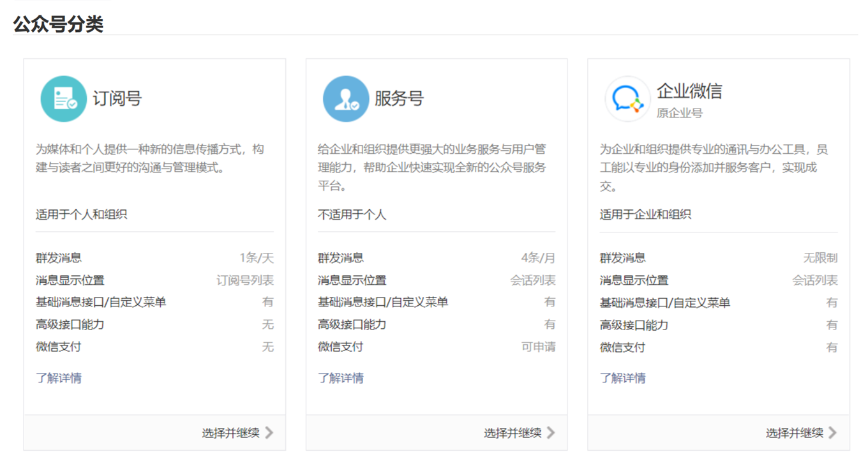868x461 pixels.
Task: Click the 服务号 description paragraph
Action: click(x=432, y=168)
